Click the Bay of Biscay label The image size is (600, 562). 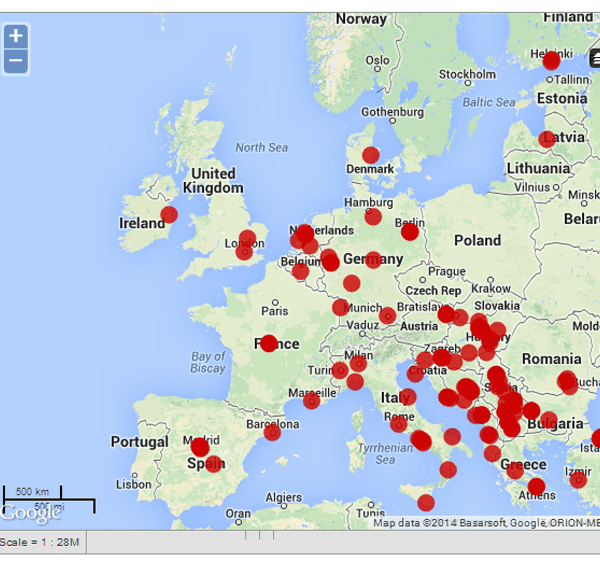[208, 362]
